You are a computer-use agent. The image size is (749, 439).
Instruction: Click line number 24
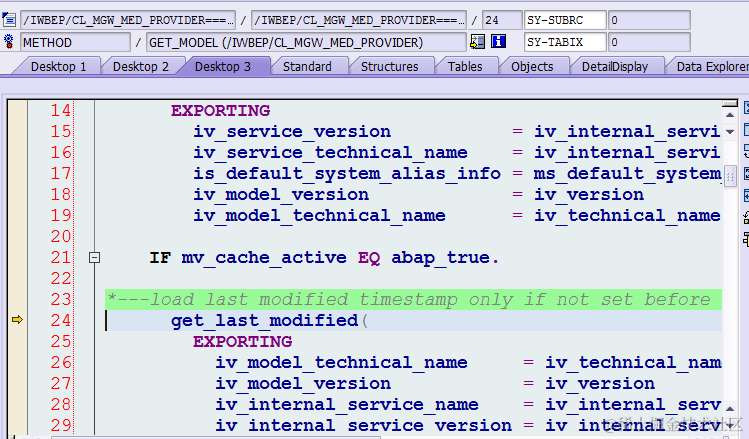pyautogui.click(x=61, y=320)
